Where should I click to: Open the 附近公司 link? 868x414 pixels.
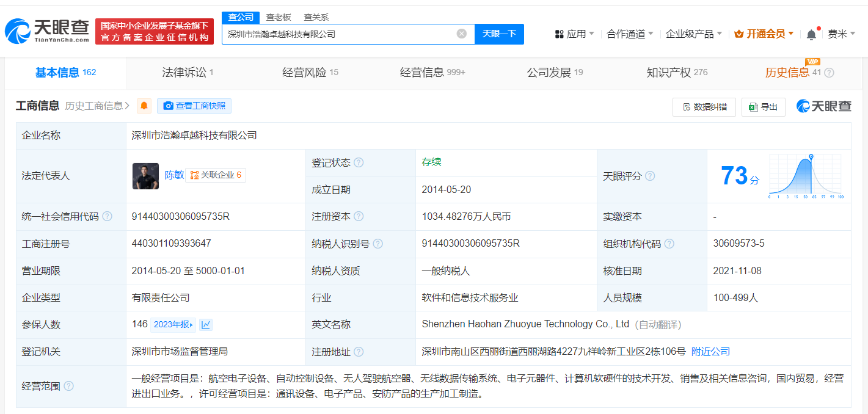tap(710, 352)
